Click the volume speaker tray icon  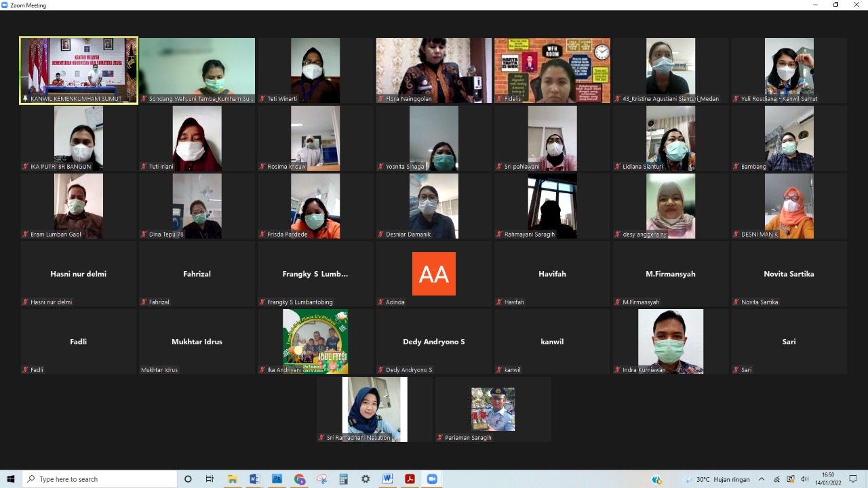coord(805,479)
